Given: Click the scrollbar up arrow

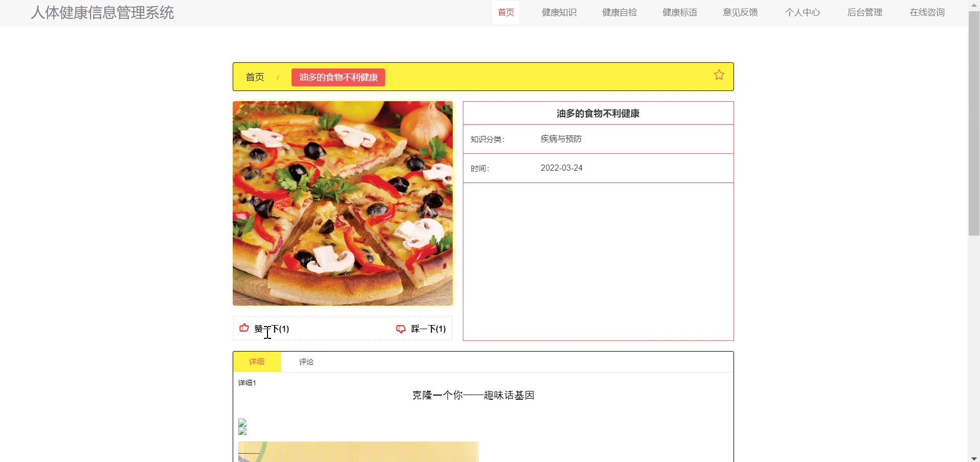Looking at the screenshot, I should click(974, 5).
